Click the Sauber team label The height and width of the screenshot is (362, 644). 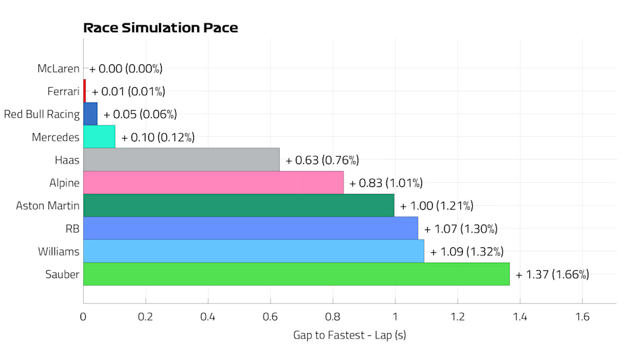[62, 274]
